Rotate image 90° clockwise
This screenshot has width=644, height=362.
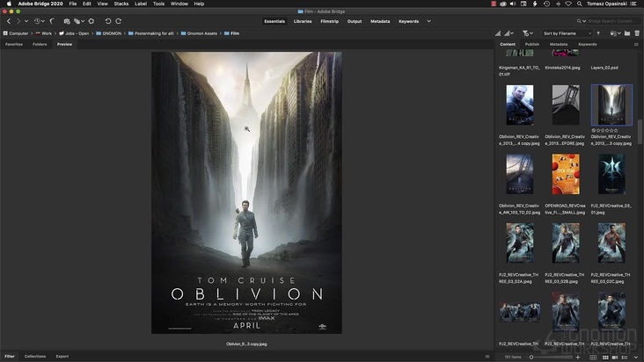pos(119,20)
